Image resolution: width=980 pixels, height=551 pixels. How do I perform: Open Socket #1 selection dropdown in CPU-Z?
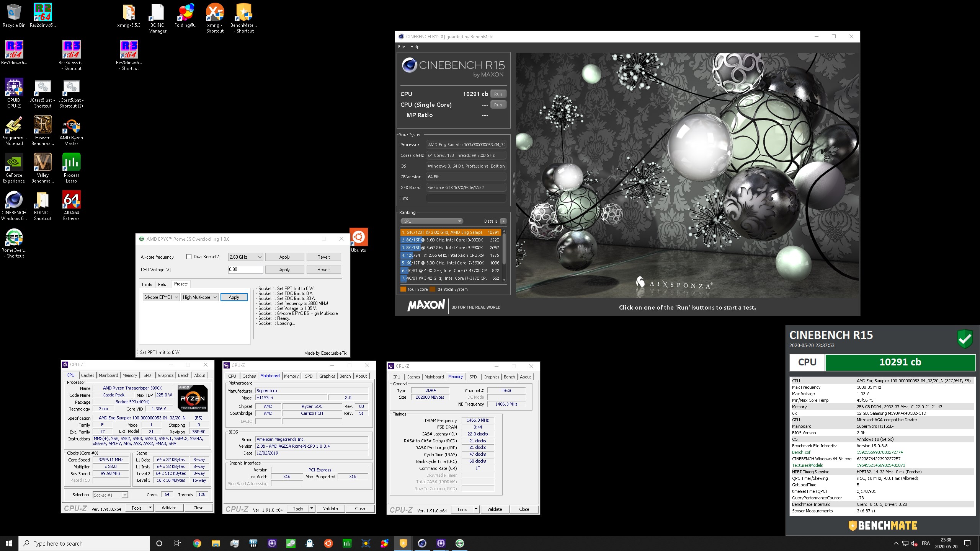click(x=110, y=495)
